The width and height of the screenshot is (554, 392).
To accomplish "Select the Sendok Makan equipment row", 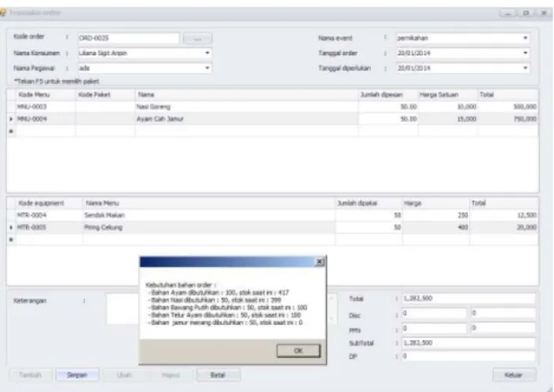I will click(x=272, y=215).
